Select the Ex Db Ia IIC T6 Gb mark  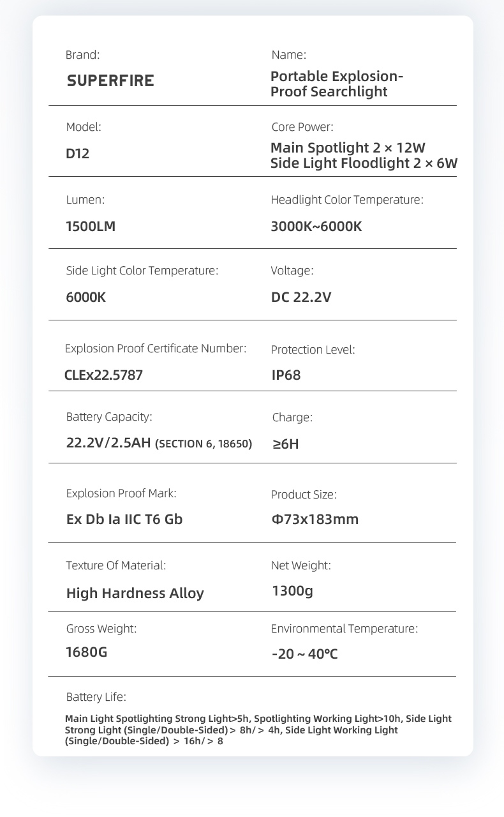coord(124,520)
